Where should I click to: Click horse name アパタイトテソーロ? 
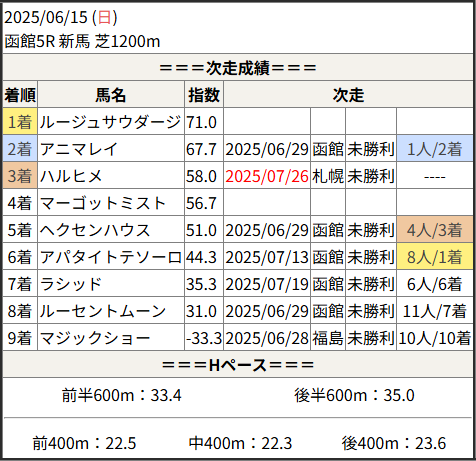point(111,257)
